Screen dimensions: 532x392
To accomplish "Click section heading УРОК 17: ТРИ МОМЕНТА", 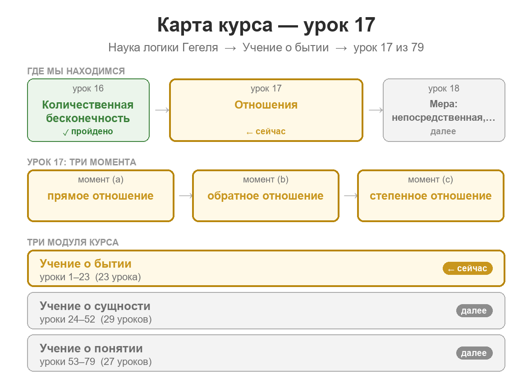I will point(82,162).
